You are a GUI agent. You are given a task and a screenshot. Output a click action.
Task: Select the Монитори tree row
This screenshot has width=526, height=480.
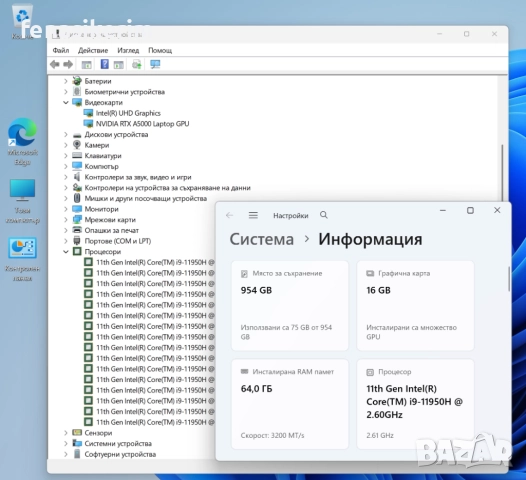click(101, 209)
